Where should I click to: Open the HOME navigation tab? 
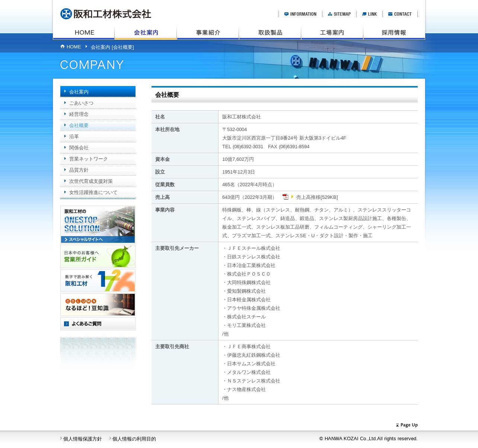click(84, 33)
